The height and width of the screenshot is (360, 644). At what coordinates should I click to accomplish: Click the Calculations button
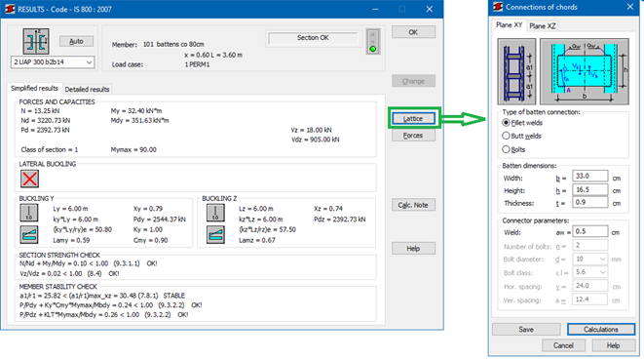(x=601, y=329)
